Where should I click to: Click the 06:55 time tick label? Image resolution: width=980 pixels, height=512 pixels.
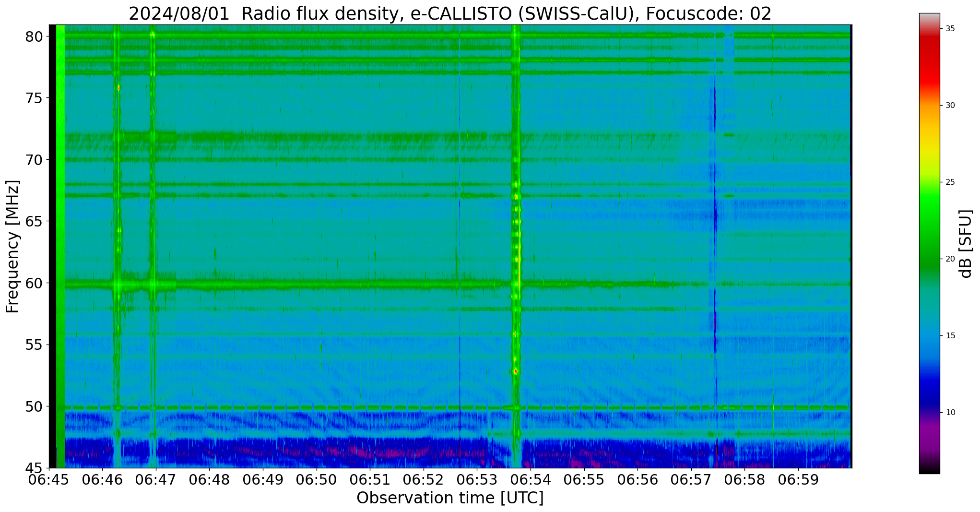click(584, 480)
